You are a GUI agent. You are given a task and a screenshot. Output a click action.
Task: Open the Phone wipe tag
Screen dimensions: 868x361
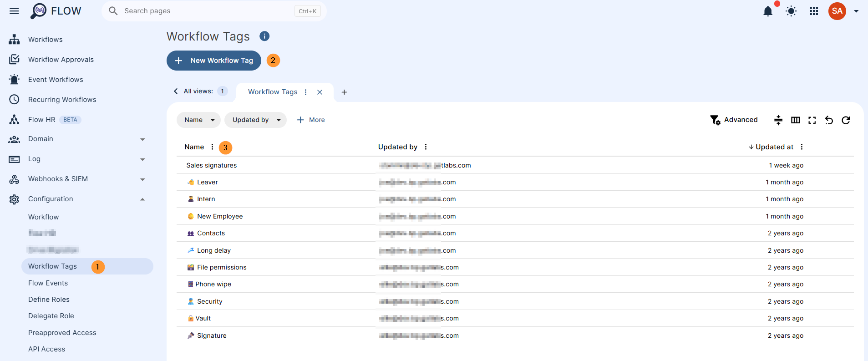pos(515,284)
